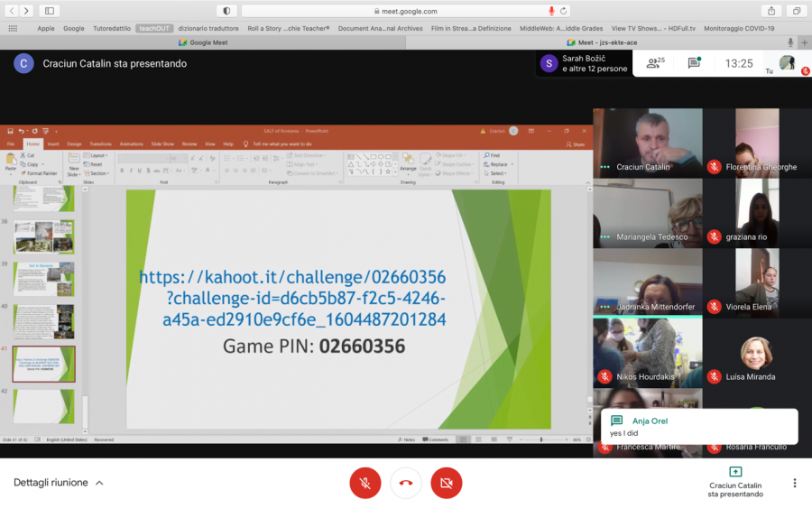Open the meeting chat icon

[694, 63]
